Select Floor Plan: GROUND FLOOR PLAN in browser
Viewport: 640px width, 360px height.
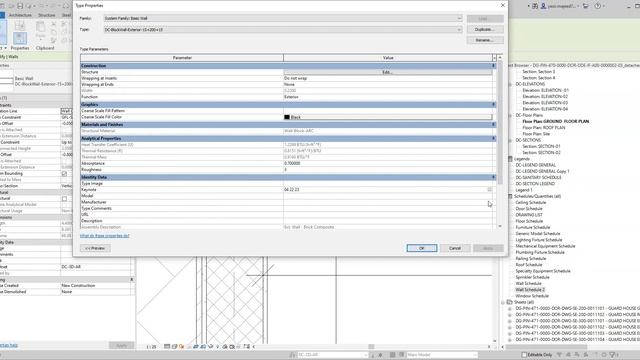click(556, 121)
